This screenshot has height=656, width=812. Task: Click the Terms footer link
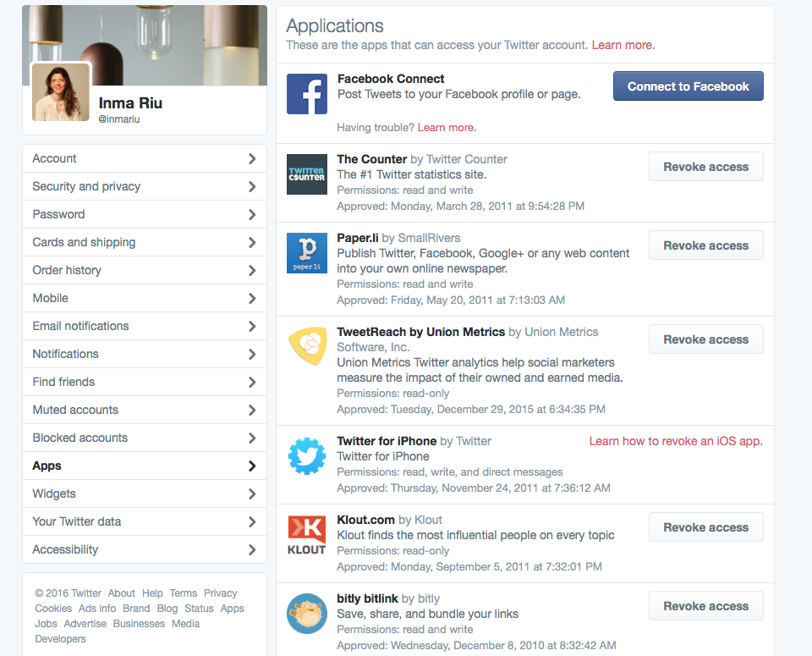pos(184,593)
